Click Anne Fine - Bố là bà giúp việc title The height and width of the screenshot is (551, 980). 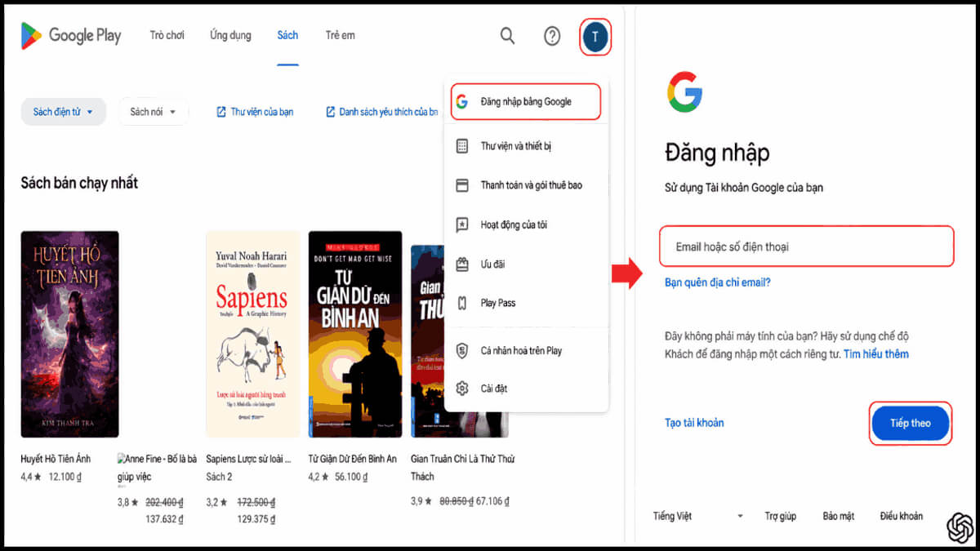pos(157,468)
